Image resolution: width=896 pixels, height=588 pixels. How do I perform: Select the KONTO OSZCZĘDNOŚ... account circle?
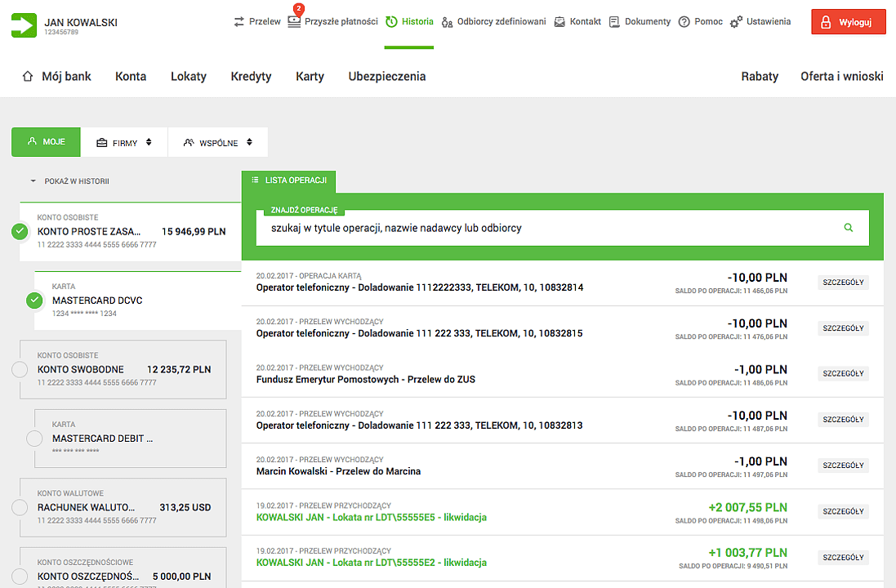tap(20, 577)
